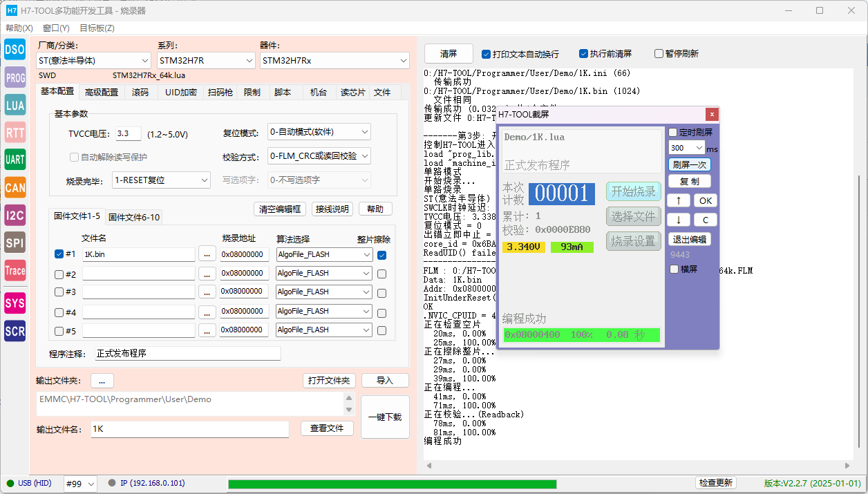The image size is (868, 494).
Task: Click the IP (192.168.0.101) status indicator
Action: [147, 483]
